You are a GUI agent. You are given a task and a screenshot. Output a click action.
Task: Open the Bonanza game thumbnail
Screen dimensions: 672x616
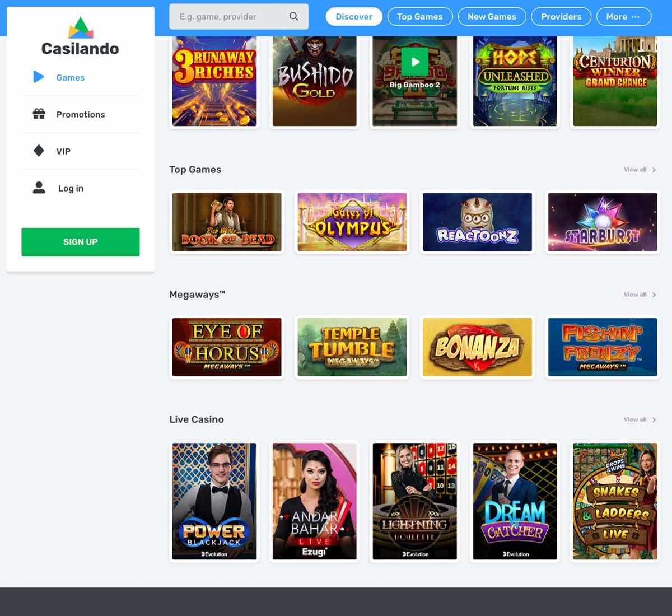pos(477,347)
